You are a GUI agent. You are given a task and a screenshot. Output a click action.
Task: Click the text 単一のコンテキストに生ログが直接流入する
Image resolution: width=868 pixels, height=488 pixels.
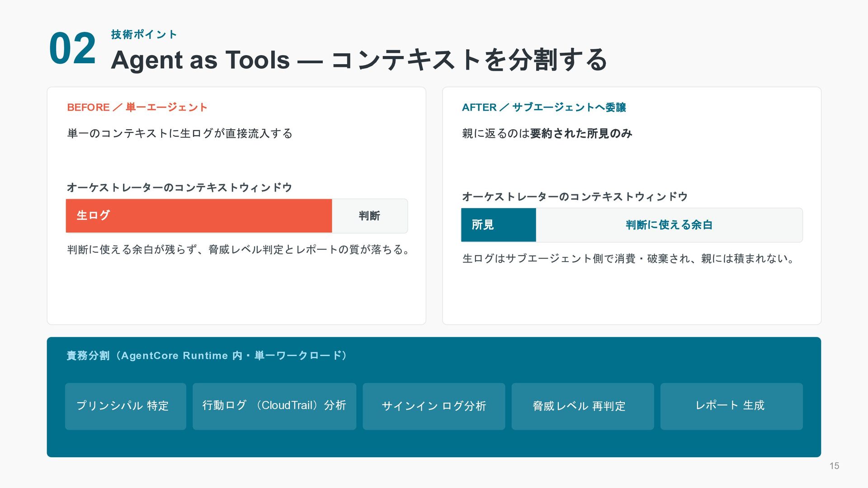point(180,133)
